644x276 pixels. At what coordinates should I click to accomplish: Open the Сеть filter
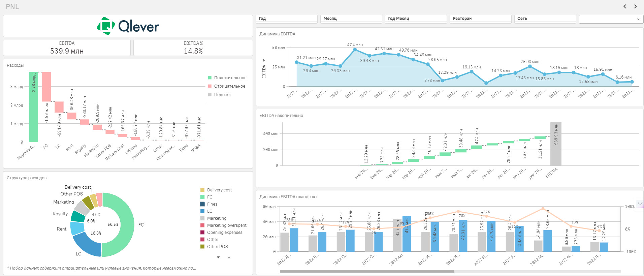coord(545,19)
